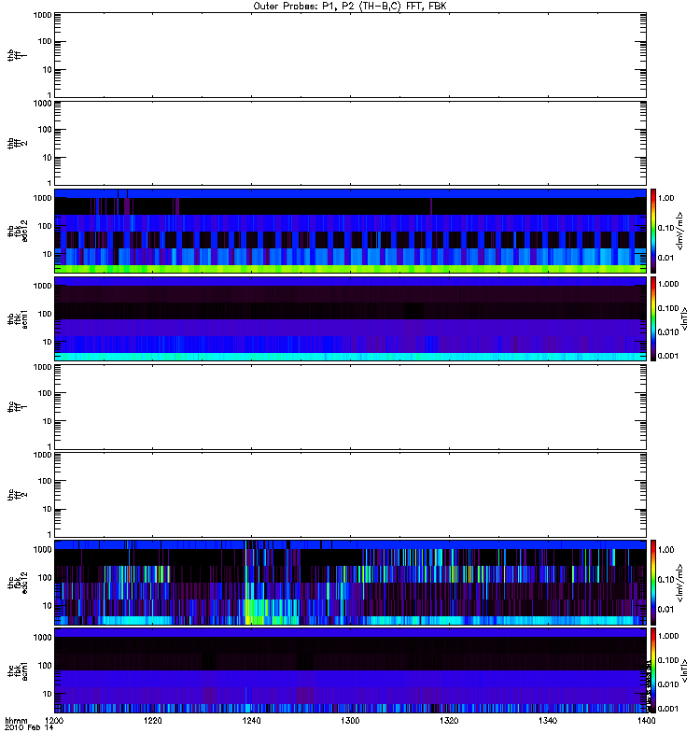Select the thc fff 2 empty panel
Viewport: 700px width, 747px height.
[350, 495]
